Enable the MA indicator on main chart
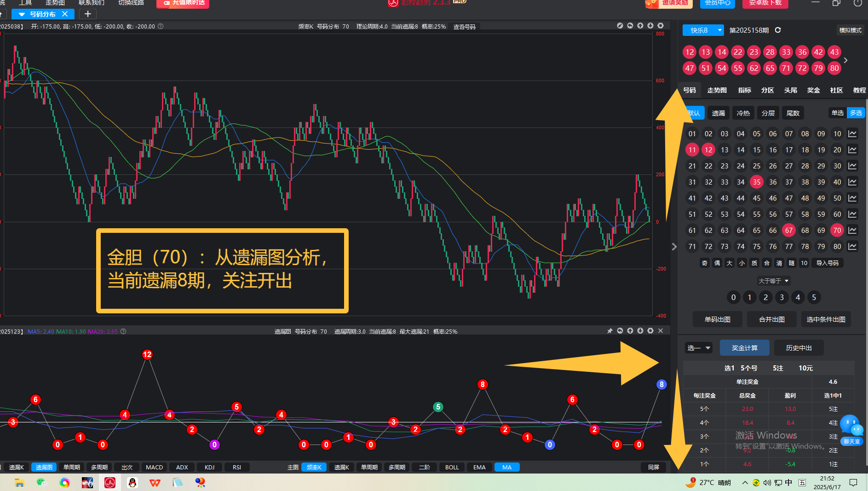Image resolution: width=868 pixels, height=491 pixels. pyautogui.click(x=507, y=467)
